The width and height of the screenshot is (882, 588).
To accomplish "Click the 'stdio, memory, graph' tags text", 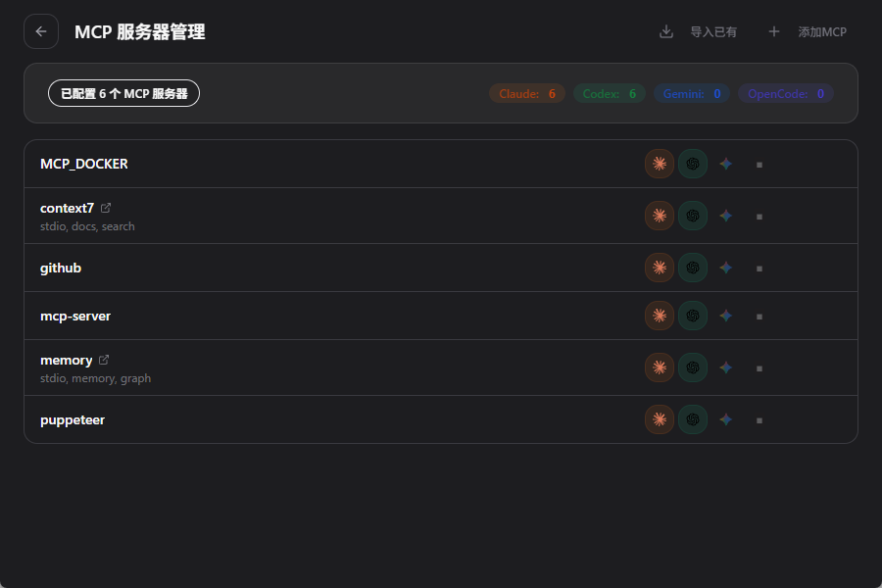I will (96, 378).
